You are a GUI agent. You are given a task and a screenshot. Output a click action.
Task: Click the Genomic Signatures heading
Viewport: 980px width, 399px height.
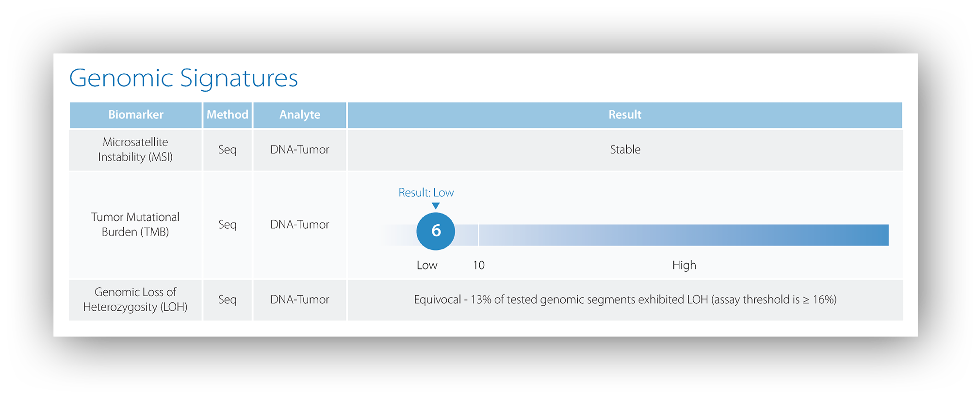(x=183, y=78)
